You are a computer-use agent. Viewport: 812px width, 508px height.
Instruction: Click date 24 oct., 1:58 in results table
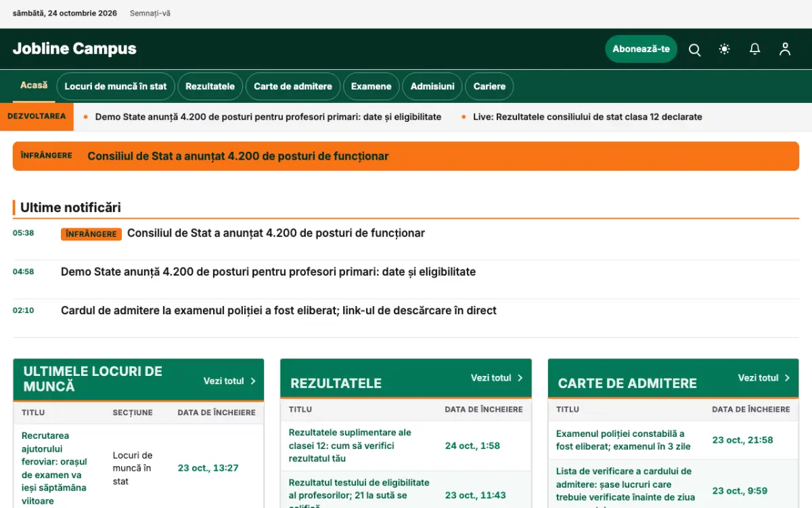click(x=472, y=446)
